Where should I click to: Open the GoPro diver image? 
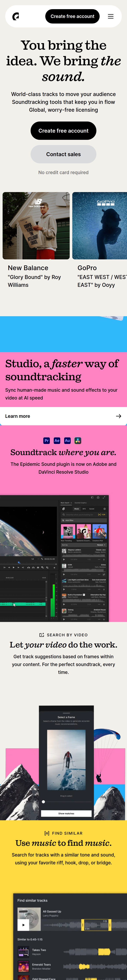[100, 226]
